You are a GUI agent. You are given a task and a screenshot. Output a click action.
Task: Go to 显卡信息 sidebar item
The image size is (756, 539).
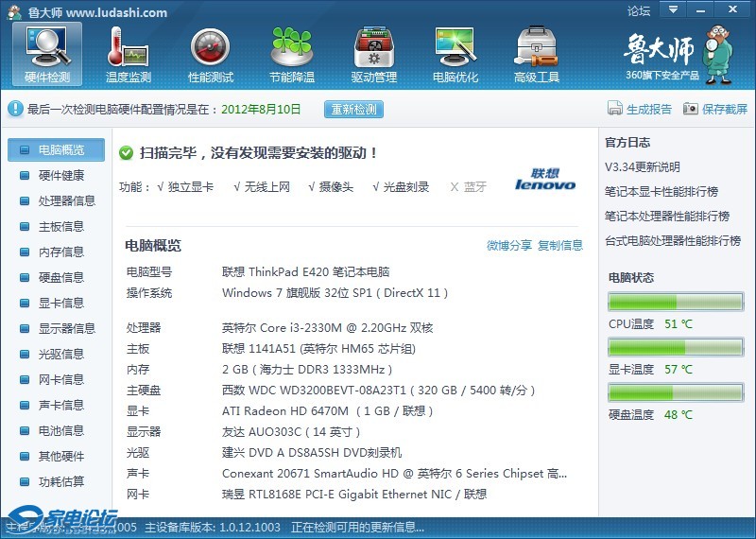tap(60, 303)
